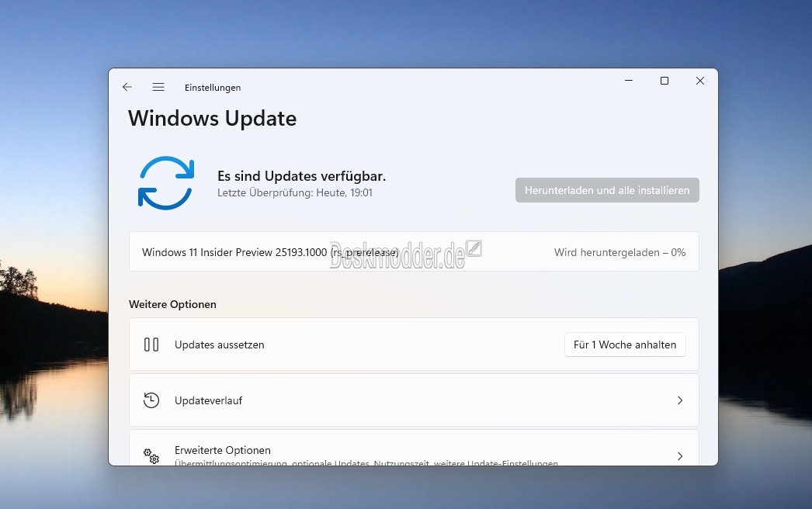Screen dimensions: 812x509
Task: Click Es sind Updates verfügbar text
Action: click(x=301, y=176)
